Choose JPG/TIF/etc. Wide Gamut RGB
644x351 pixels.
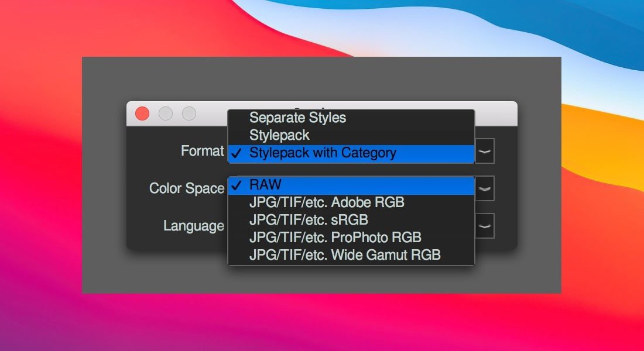point(345,255)
